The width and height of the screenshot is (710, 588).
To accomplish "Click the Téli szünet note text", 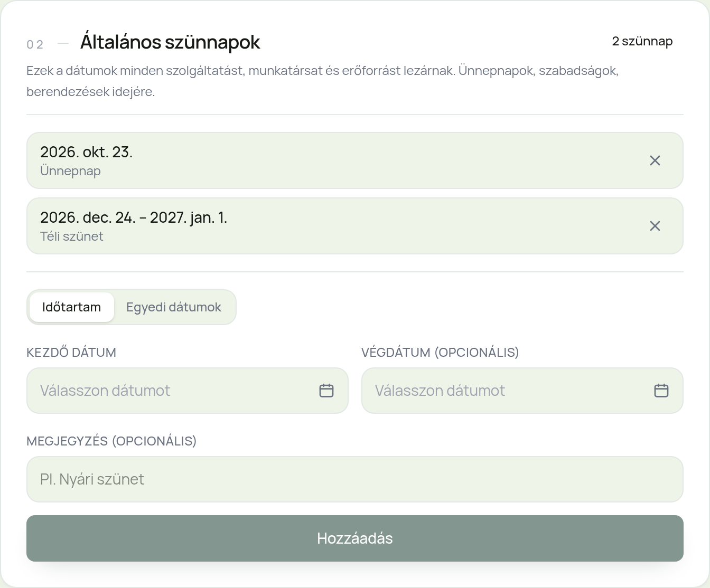I will (72, 236).
